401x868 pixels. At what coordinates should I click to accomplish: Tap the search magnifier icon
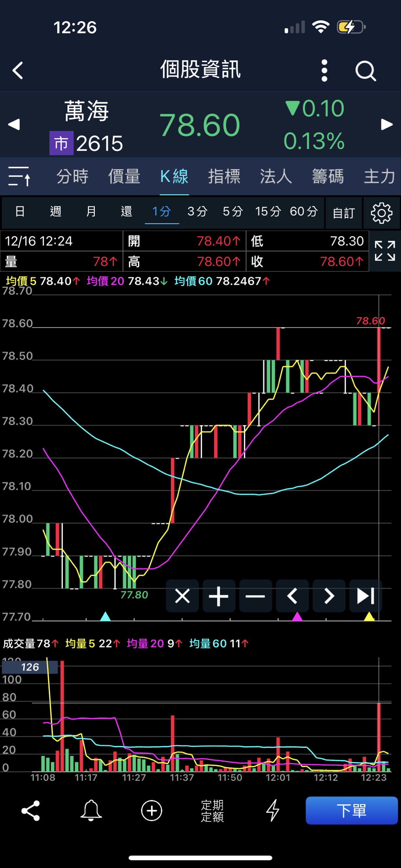365,71
